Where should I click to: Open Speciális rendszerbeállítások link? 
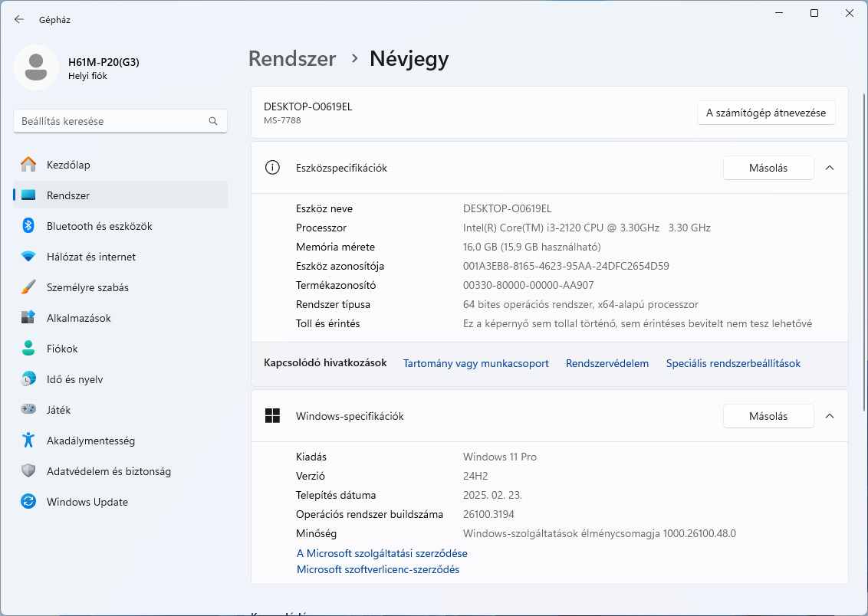point(733,363)
